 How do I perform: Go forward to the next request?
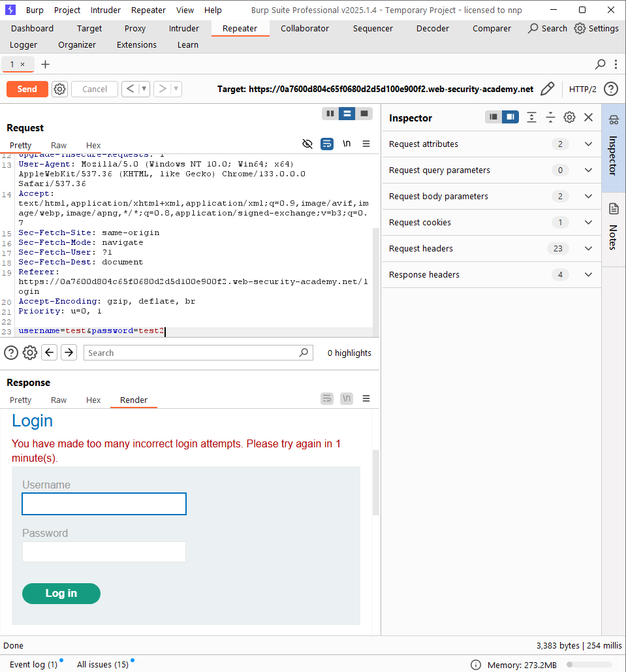[x=163, y=89]
